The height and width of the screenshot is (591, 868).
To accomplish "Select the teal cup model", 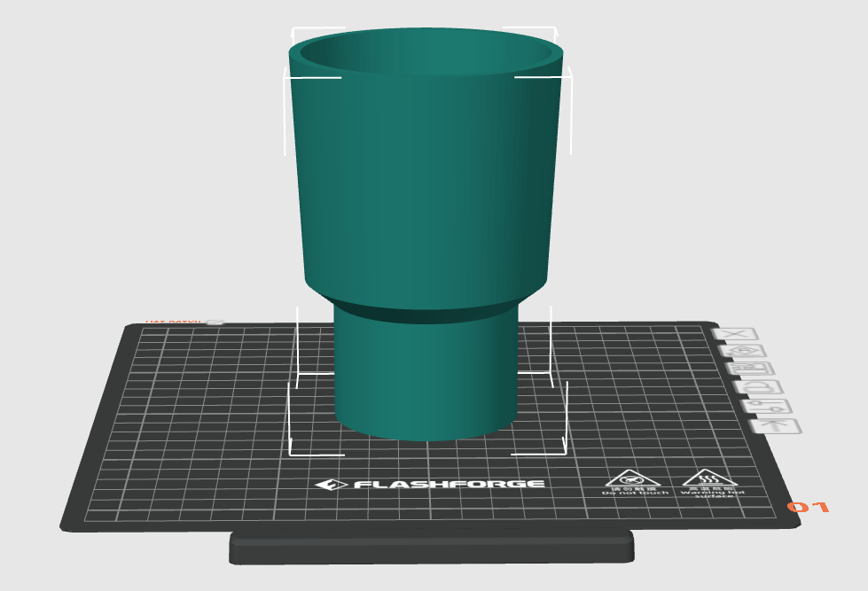I will pyautogui.click(x=426, y=232).
